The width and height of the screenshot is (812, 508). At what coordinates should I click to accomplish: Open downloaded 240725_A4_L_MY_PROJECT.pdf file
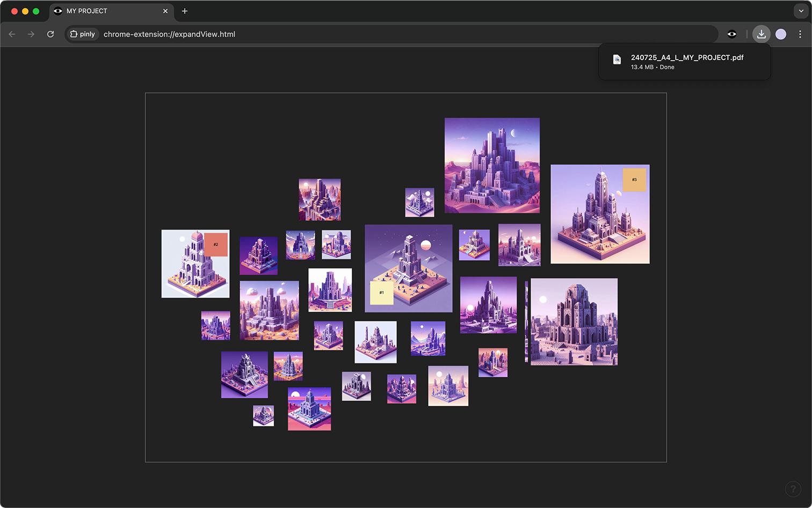click(686, 61)
